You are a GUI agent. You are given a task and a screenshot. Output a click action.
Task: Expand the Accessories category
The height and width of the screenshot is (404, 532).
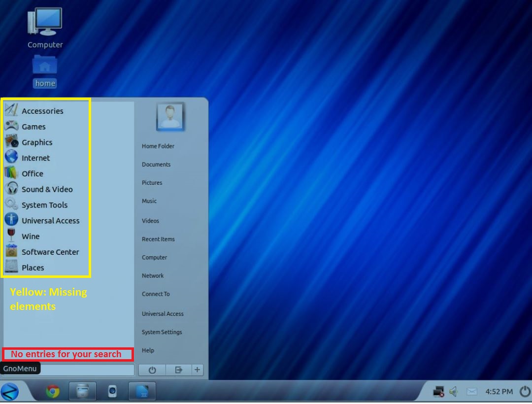coord(42,111)
